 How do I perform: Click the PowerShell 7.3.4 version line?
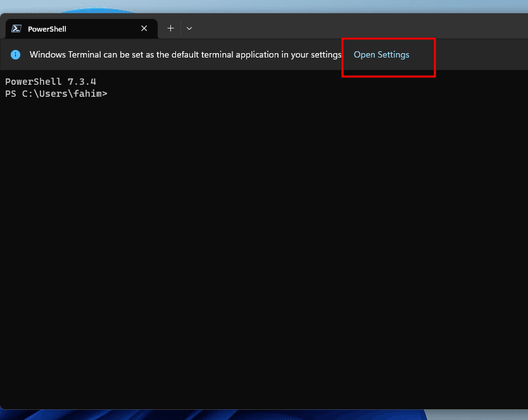pyautogui.click(x=51, y=82)
